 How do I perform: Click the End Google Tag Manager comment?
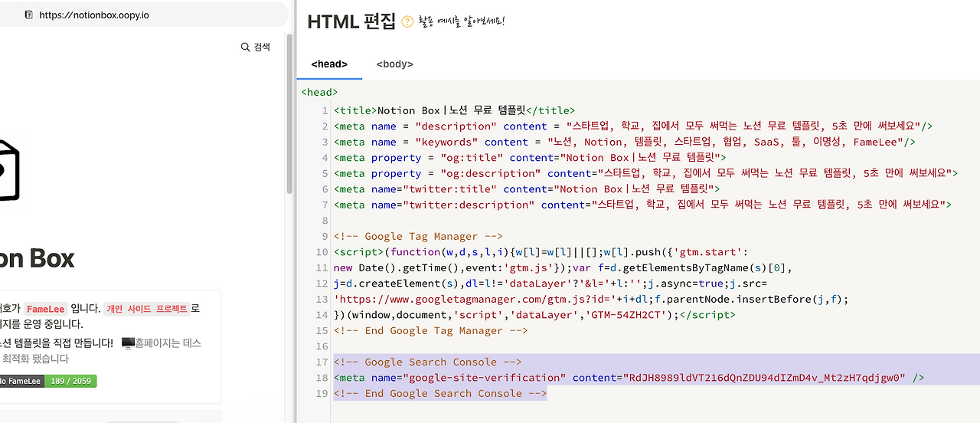click(x=431, y=330)
